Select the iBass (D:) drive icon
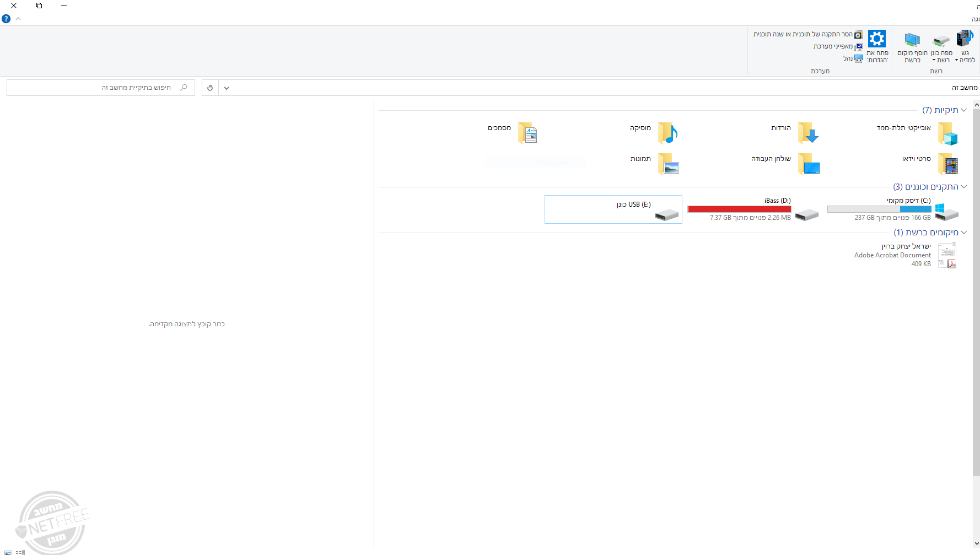 pos(807,214)
